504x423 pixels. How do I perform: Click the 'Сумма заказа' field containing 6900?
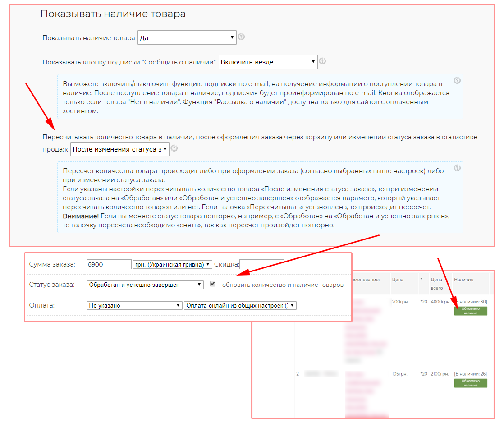[109, 264]
